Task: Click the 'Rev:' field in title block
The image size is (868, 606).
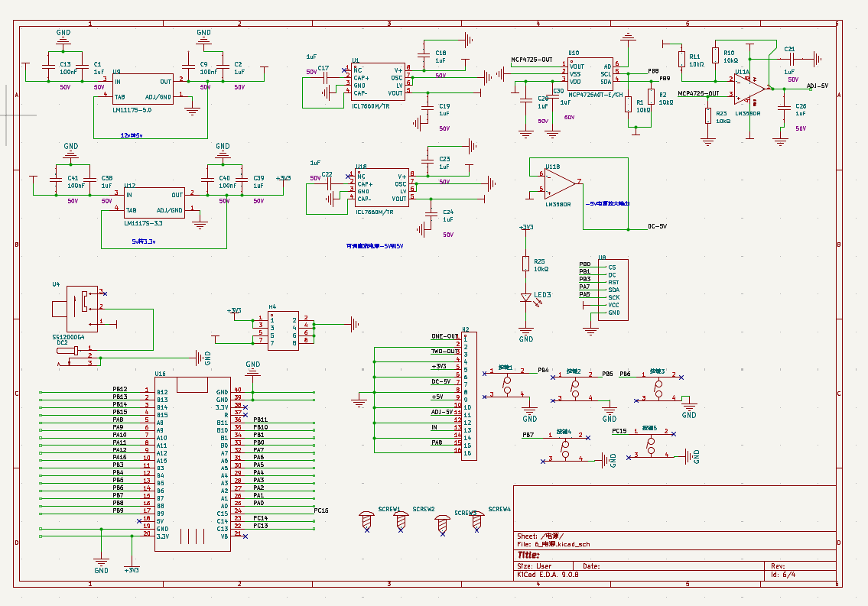Action: (x=778, y=566)
